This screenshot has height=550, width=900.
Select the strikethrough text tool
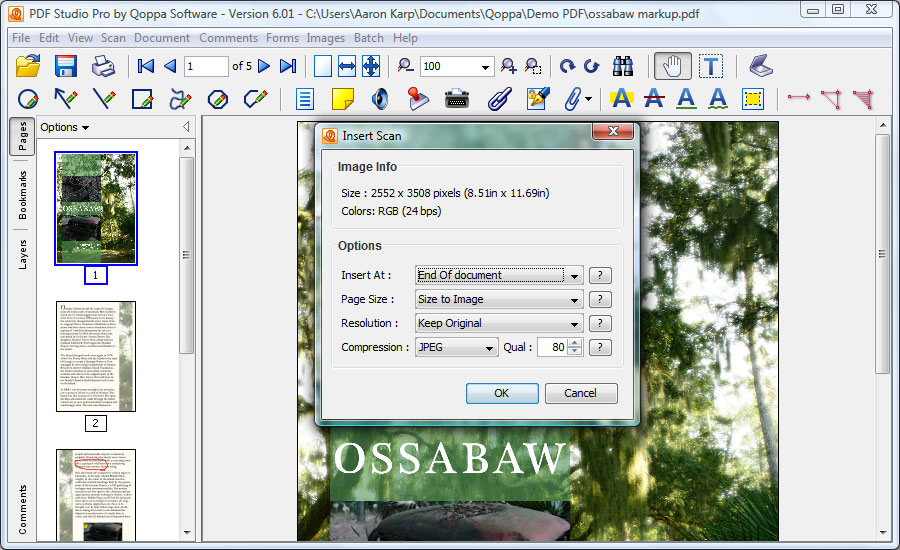point(654,99)
